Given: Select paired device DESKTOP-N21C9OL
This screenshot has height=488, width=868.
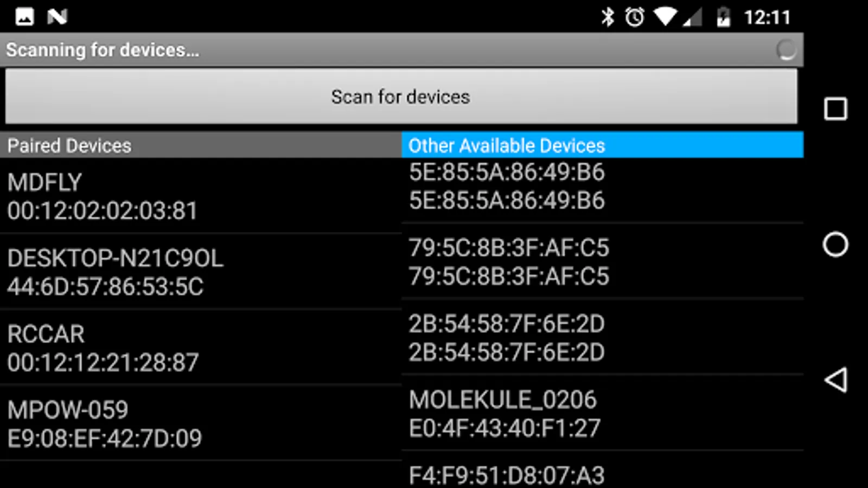Looking at the screenshot, I should point(200,272).
